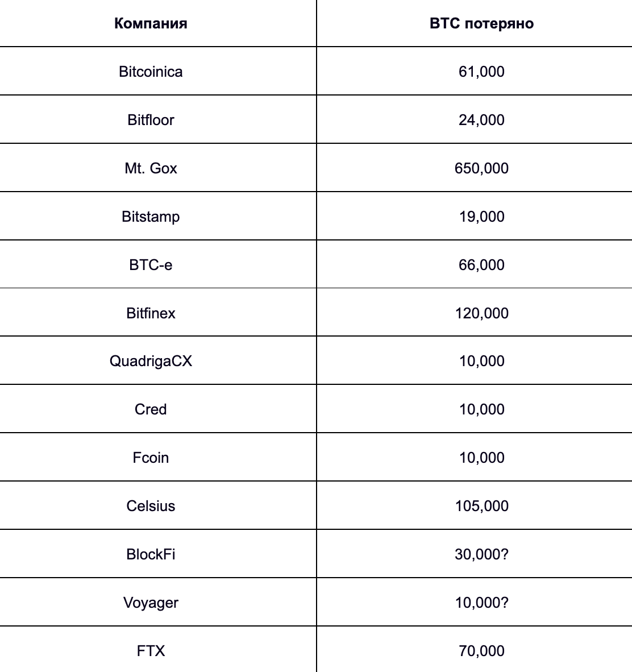
Task: Click the Cred company cell
Action: pos(151,409)
